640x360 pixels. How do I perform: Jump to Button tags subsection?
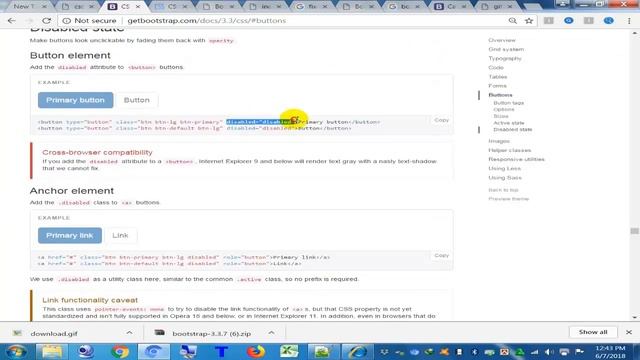[x=509, y=103]
